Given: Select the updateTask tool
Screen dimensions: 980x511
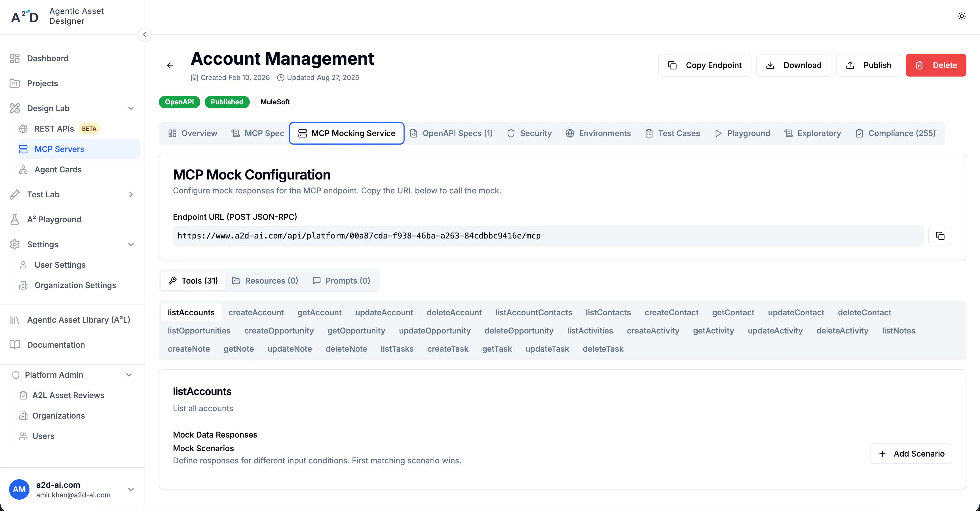Looking at the screenshot, I should 547,349.
